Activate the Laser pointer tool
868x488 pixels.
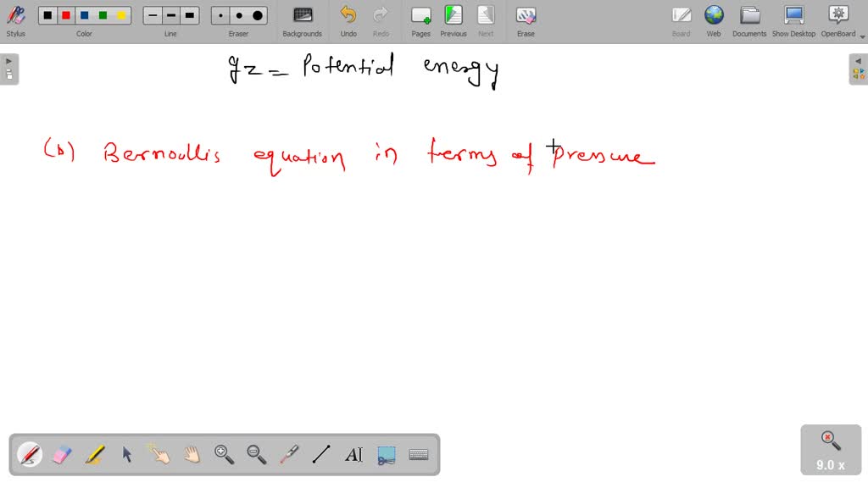pos(288,455)
